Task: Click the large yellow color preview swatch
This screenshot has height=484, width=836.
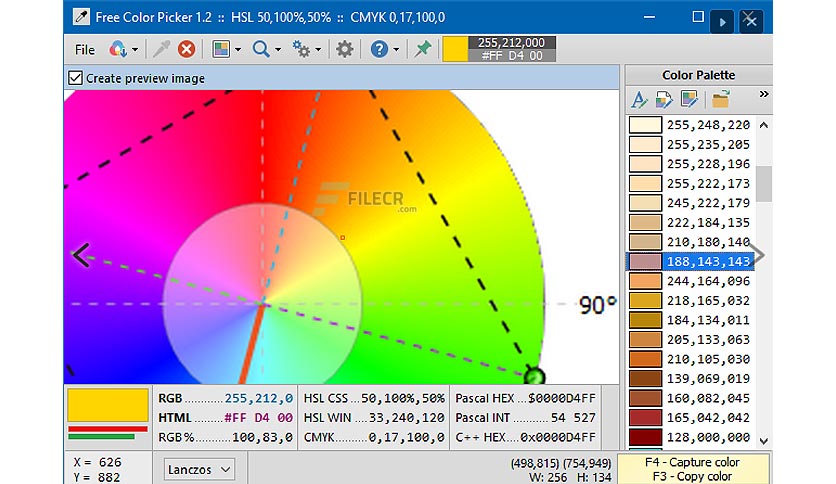Action: pyautogui.click(x=108, y=405)
